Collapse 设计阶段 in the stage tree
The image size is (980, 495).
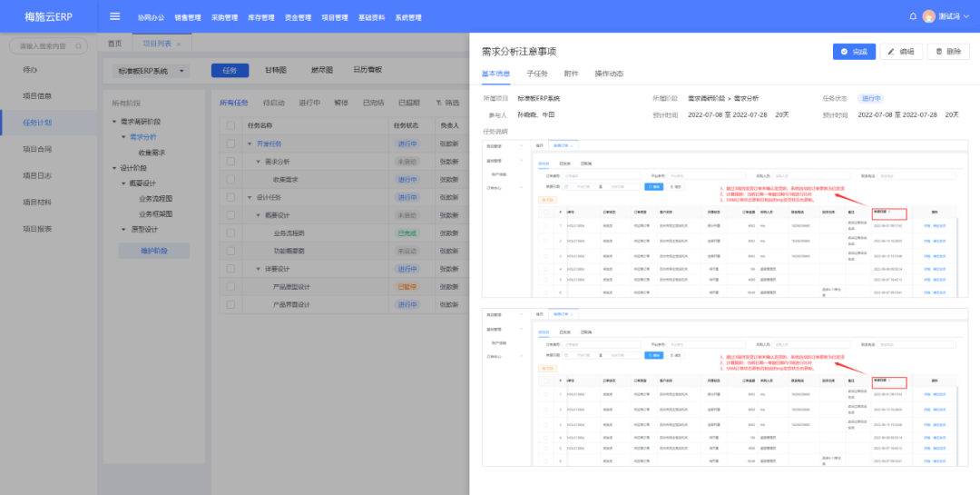pyautogui.click(x=114, y=168)
